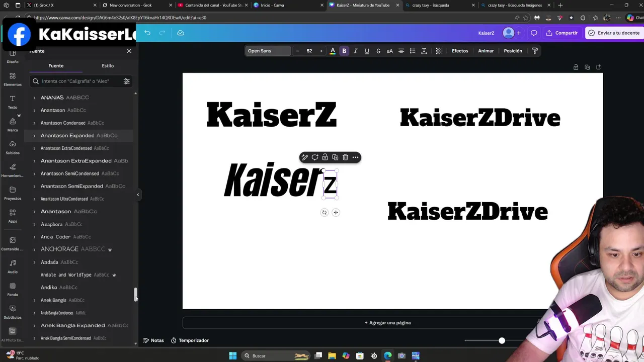Open the Animar options
The width and height of the screenshot is (644, 362).
pos(486,51)
